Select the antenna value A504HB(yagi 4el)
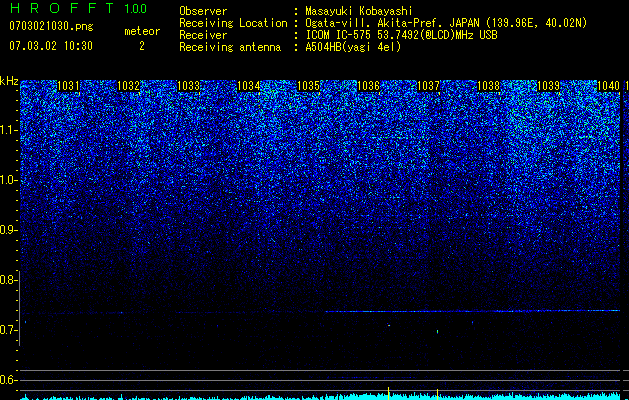Screen dimensions: 629x400 (353, 47)
